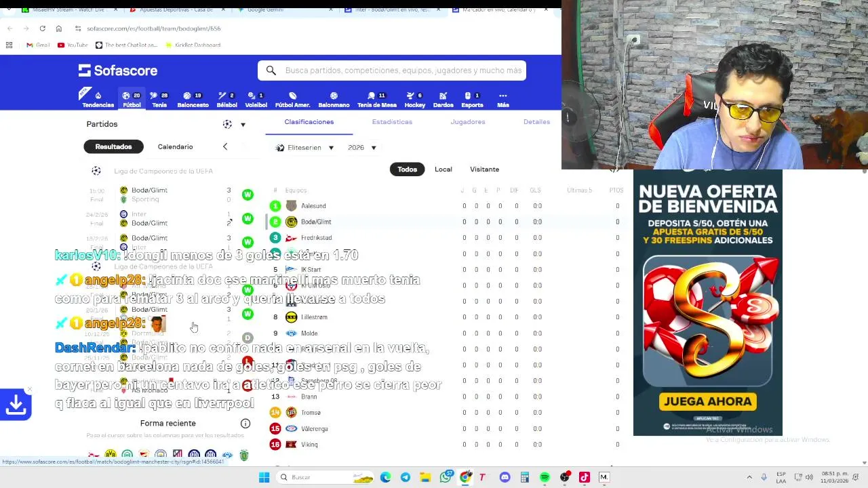The width and height of the screenshot is (868, 488).
Task: Expand the Más sports menu
Action: pos(502,100)
